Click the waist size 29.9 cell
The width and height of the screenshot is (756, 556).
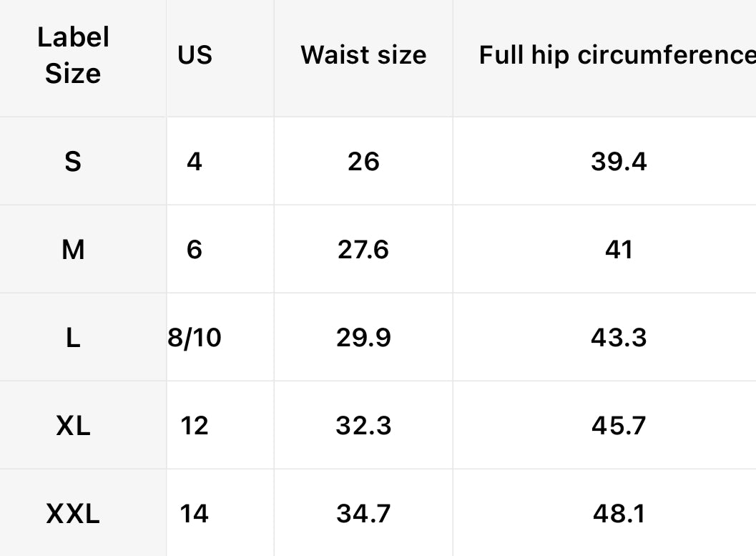pos(363,338)
